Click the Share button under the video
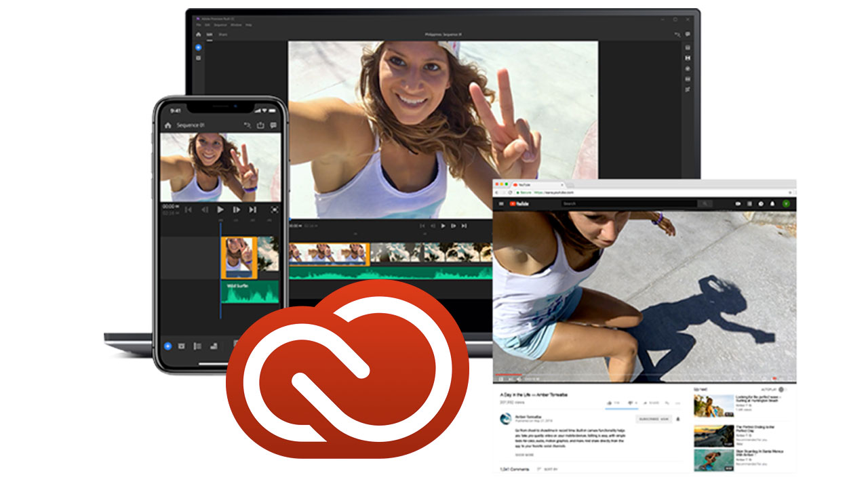 652,403
